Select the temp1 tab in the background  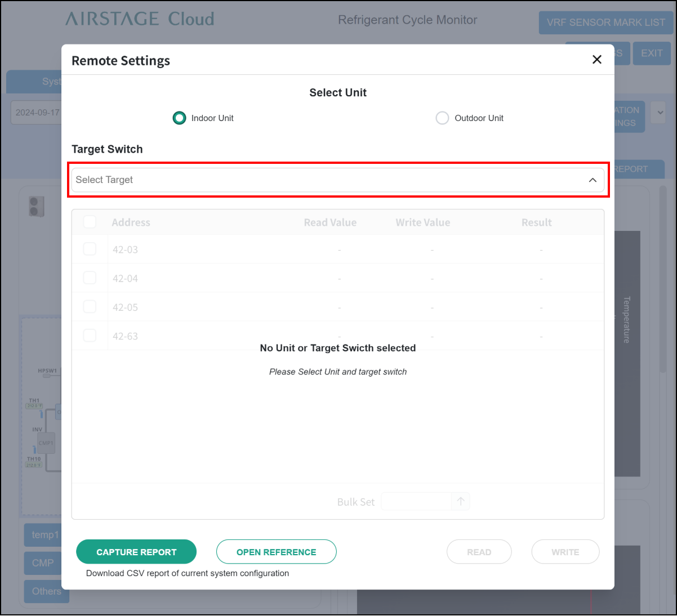tap(44, 535)
